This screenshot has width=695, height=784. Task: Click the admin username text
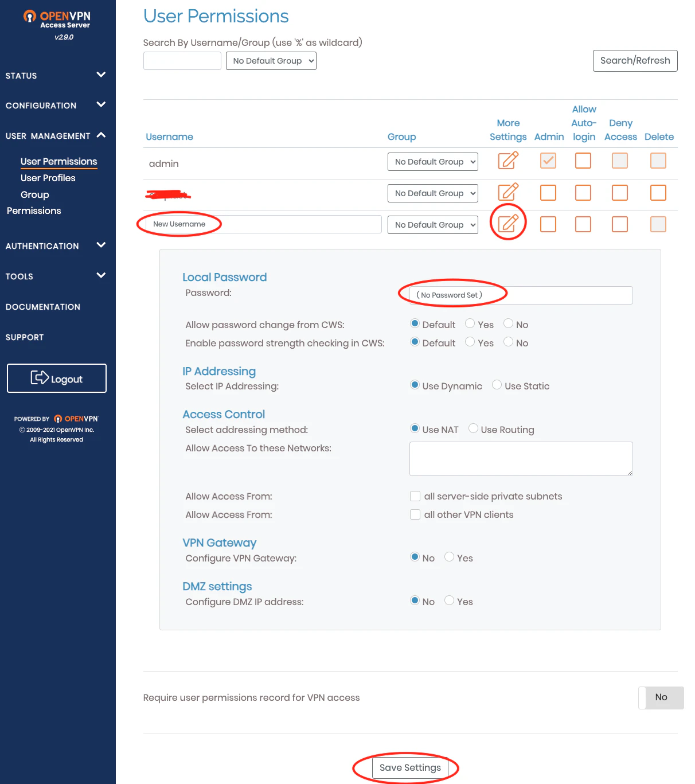click(164, 163)
